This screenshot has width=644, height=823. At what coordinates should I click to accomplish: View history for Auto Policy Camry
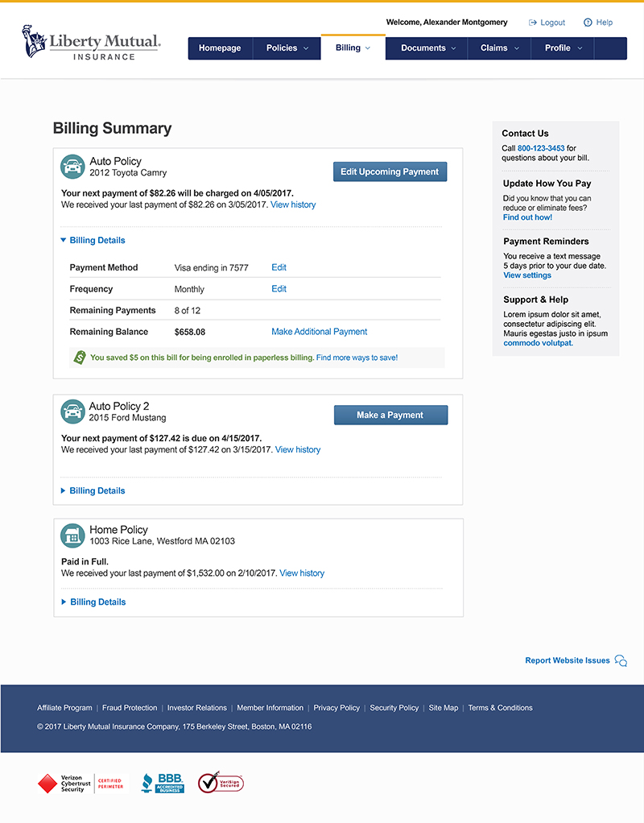[293, 205]
